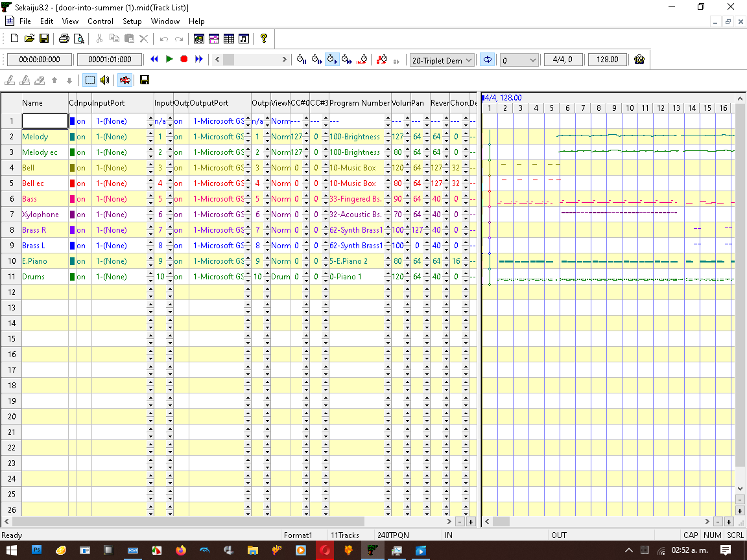Open the musical score window icon
The image size is (747, 560).
tap(243, 39)
